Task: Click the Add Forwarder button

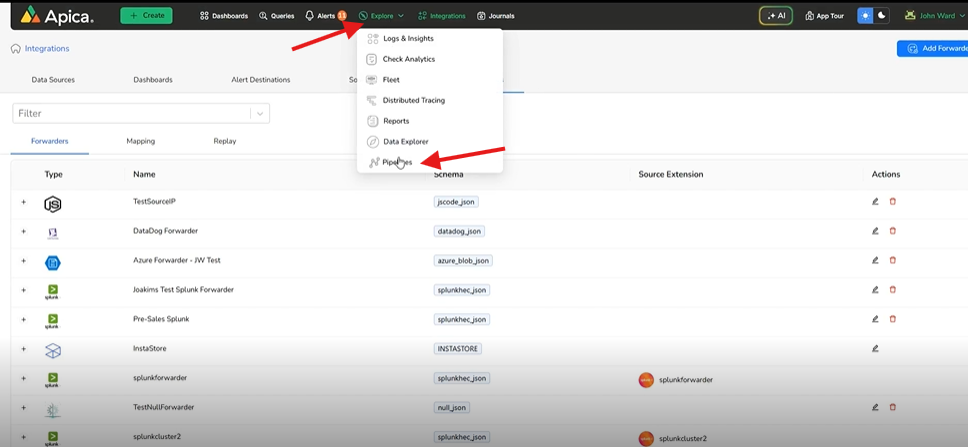Action: tap(933, 48)
